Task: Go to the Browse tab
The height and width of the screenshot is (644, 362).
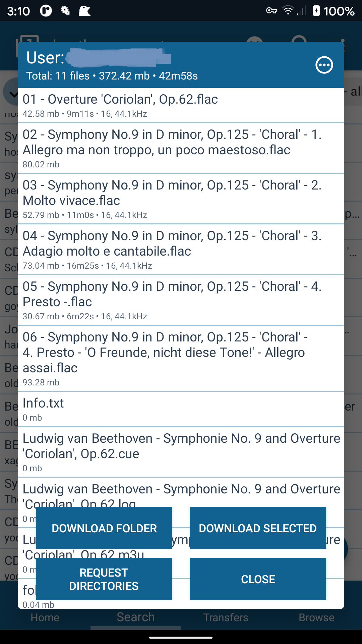Action: [x=316, y=618]
